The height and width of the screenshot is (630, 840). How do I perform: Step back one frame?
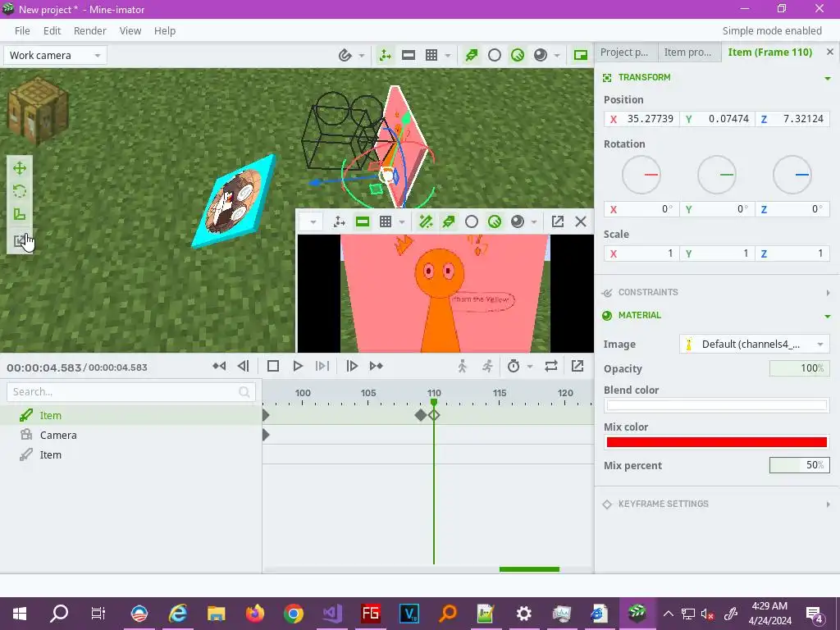pos(243,366)
